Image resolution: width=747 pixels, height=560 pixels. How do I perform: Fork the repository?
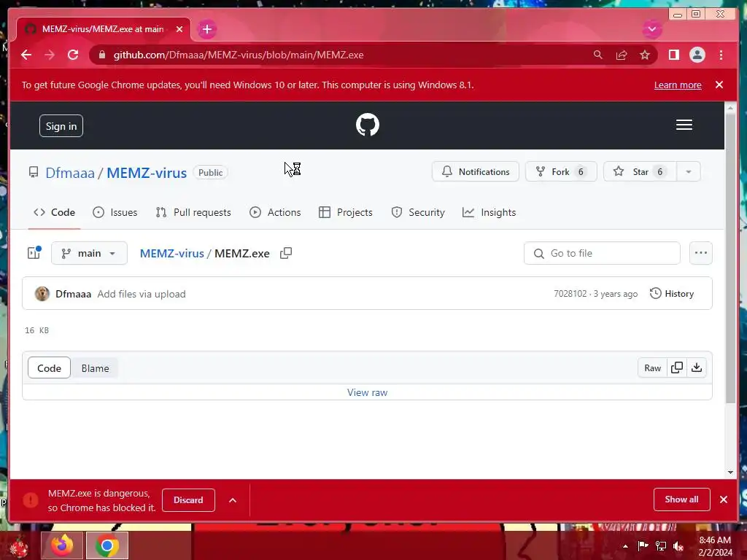(561, 172)
